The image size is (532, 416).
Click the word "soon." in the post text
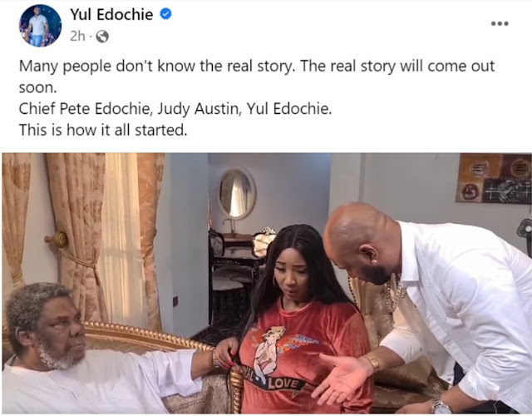(x=37, y=88)
